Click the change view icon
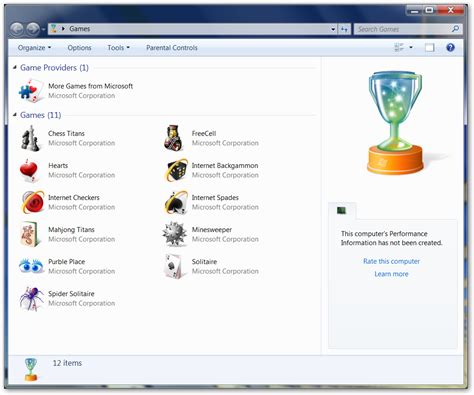The width and height of the screenshot is (474, 395). pyautogui.click(x=399, y=48)
